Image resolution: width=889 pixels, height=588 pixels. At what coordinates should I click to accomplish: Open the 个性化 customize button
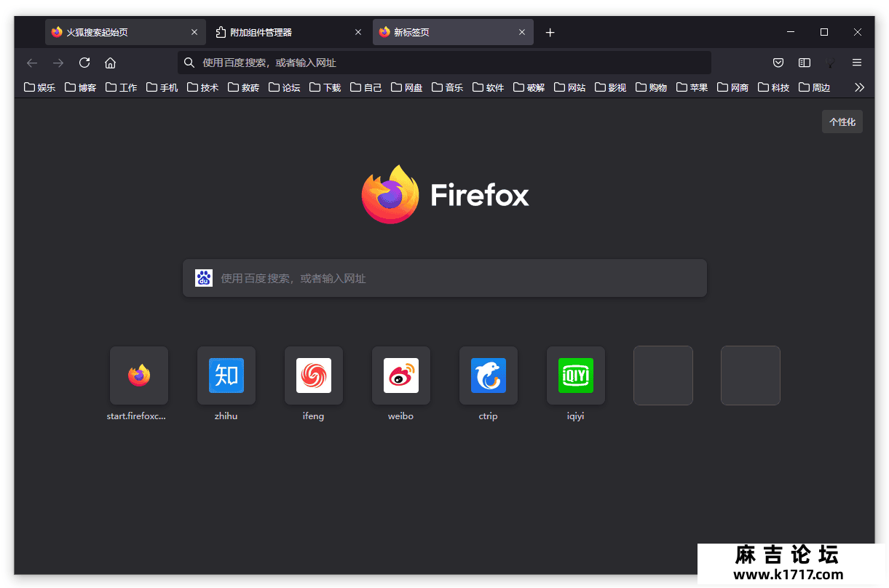click(842, 122)
